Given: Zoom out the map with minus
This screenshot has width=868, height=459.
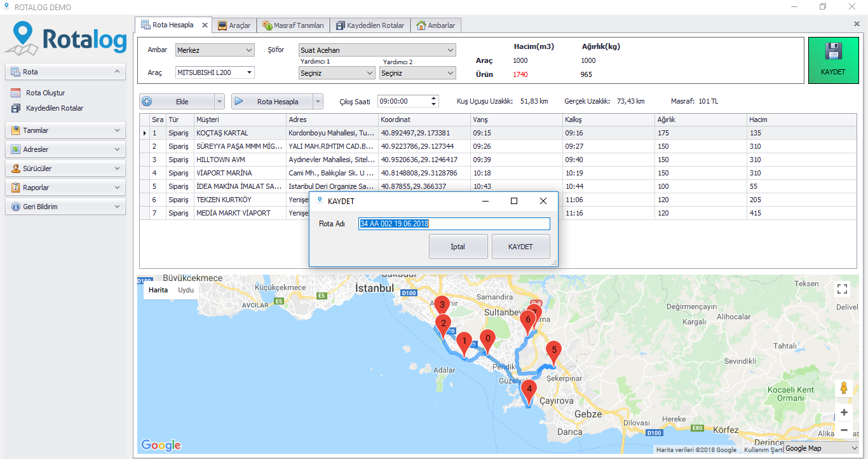Looking at the screenshot, I should click(844, 430).
